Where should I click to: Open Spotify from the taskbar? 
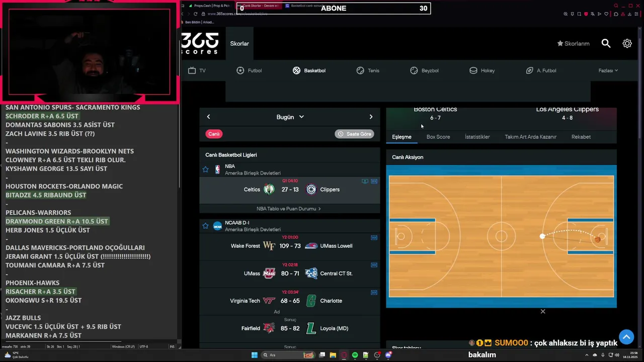click(355, 355)
